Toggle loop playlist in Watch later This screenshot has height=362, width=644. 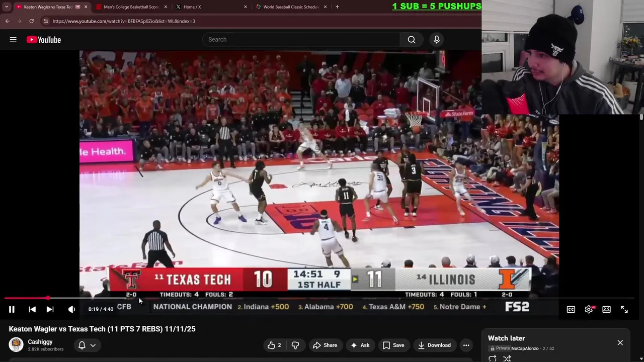(x=493, y=358)
